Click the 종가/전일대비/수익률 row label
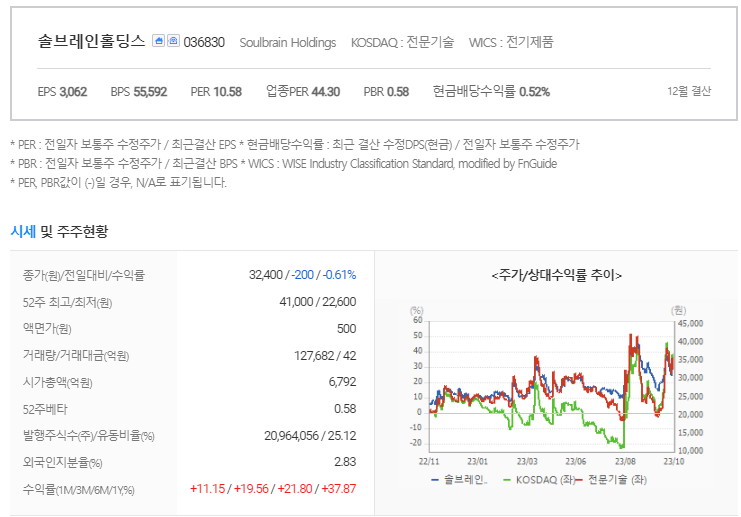This screenshot has height=517, width=741. click(84, 275)
